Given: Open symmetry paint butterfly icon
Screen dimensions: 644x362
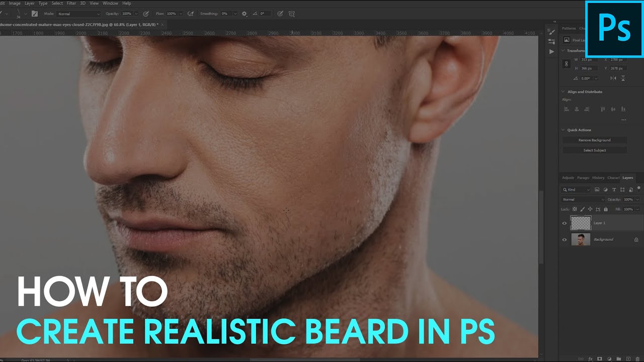Looking at the screenshot, I should click(x=292, y=14).
